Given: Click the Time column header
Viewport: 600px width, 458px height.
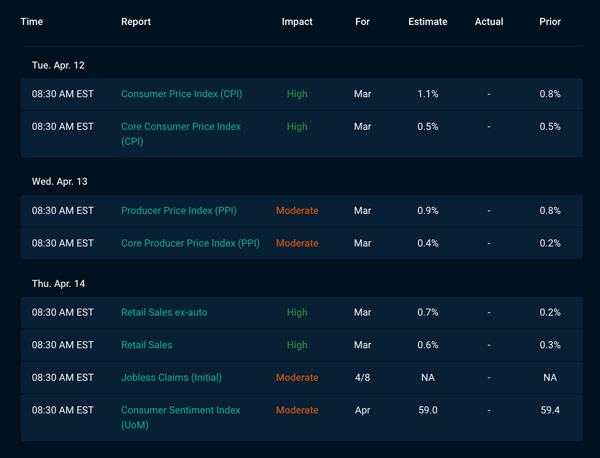Looking at the screenshot, I should point(32,22).
